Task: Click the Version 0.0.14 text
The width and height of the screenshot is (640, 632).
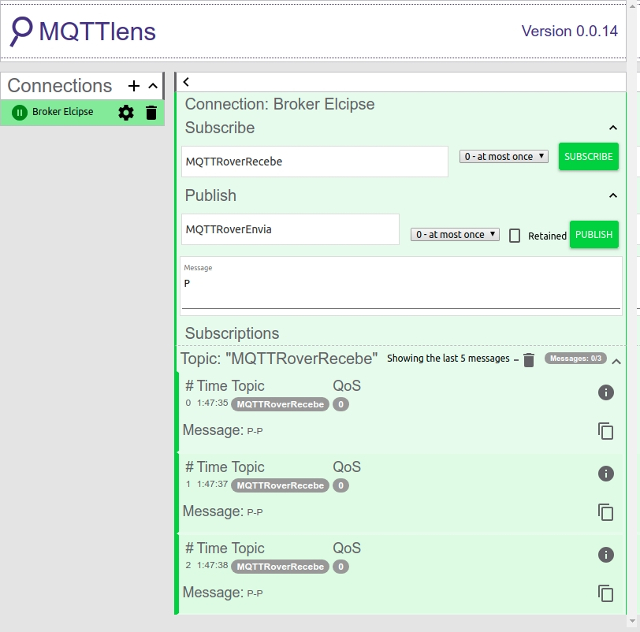Action: point(570,31)
